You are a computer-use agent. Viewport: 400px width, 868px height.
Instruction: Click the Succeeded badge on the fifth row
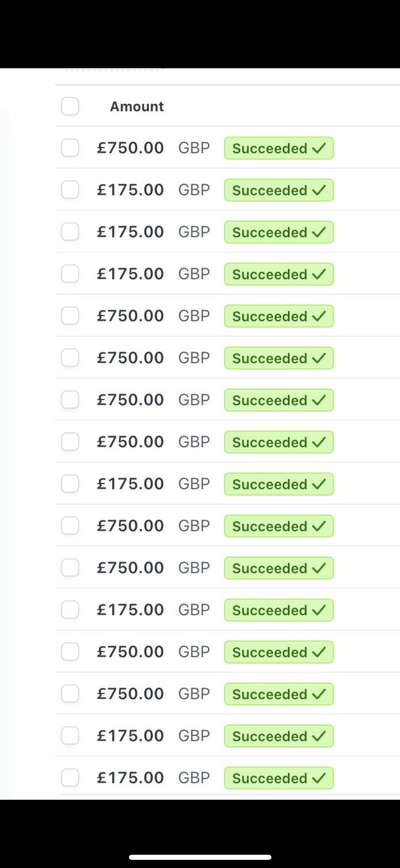pos(279,316)
